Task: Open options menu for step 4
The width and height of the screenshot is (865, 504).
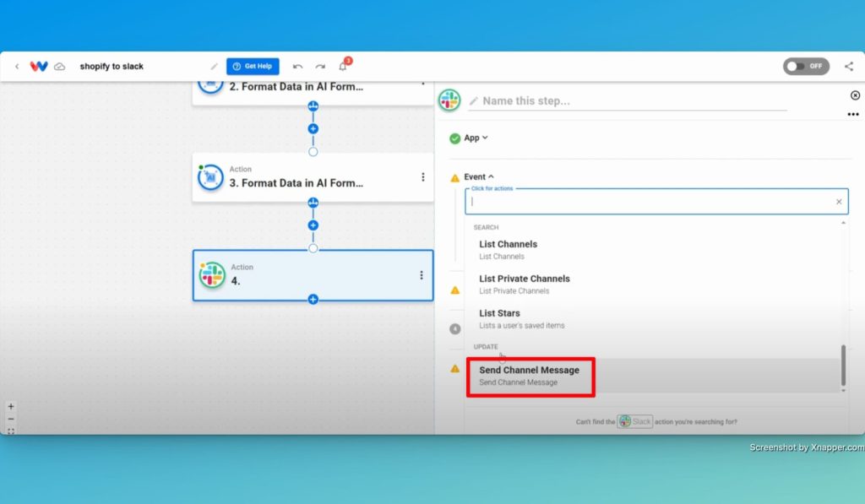Action: [x=422, y=275]
